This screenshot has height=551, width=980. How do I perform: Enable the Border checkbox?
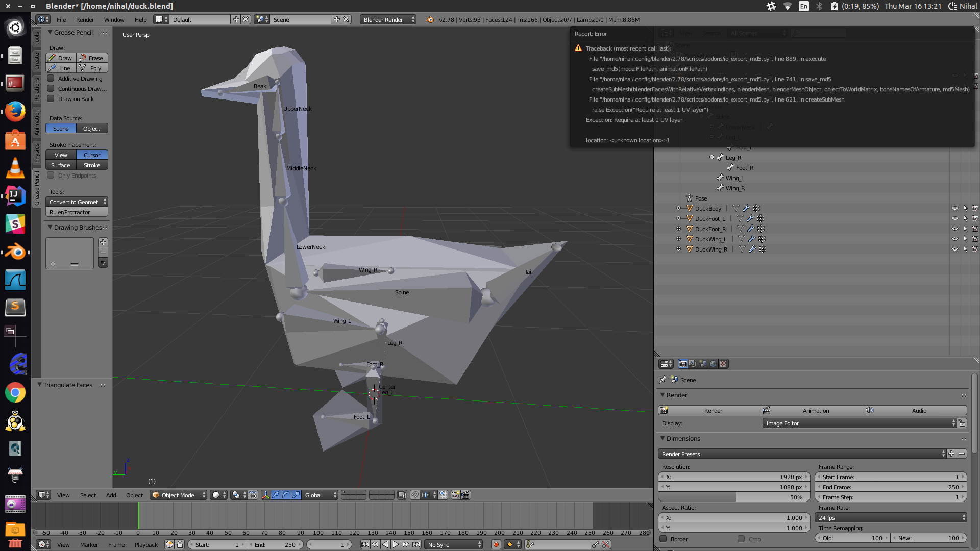click(x=663, y=539)
